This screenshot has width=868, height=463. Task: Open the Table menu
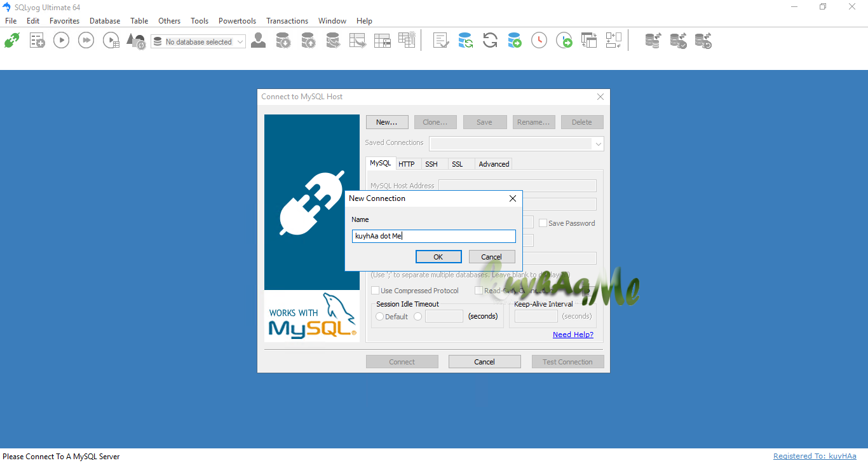pos(139,21)
